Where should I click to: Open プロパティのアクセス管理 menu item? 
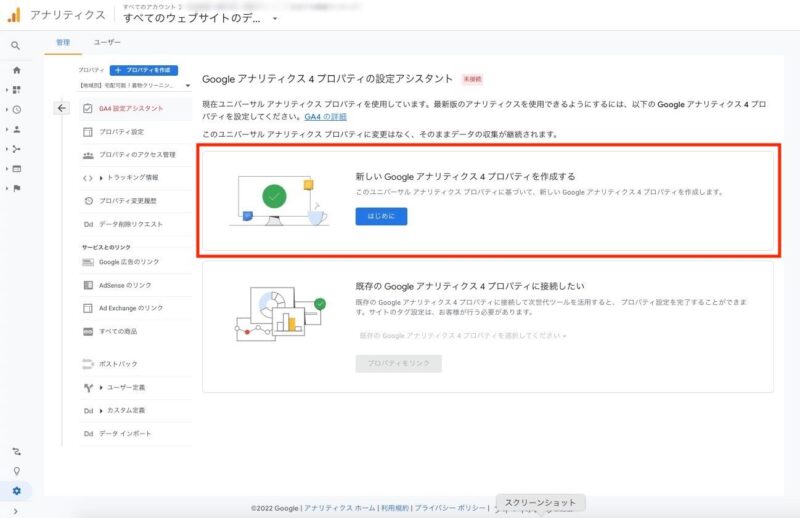coord(136,155)
